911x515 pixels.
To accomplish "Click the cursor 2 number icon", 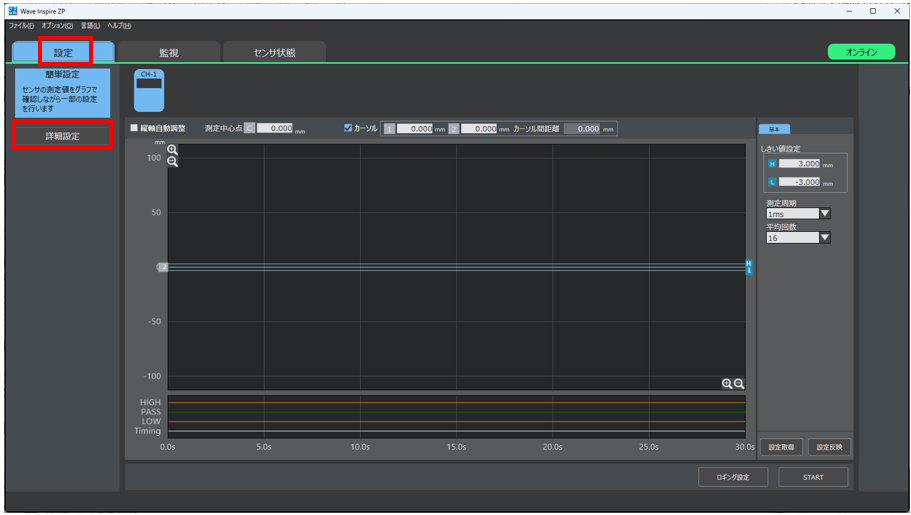I will 454,129.
